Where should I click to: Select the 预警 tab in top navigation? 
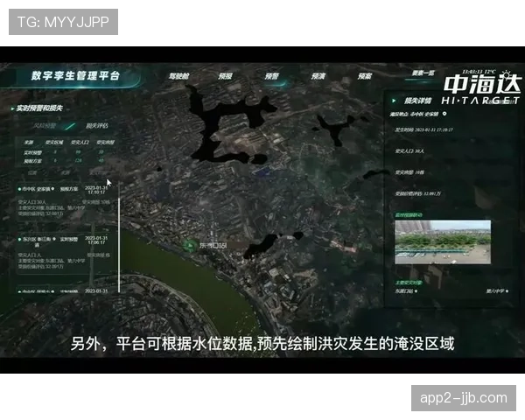(271, 76)
